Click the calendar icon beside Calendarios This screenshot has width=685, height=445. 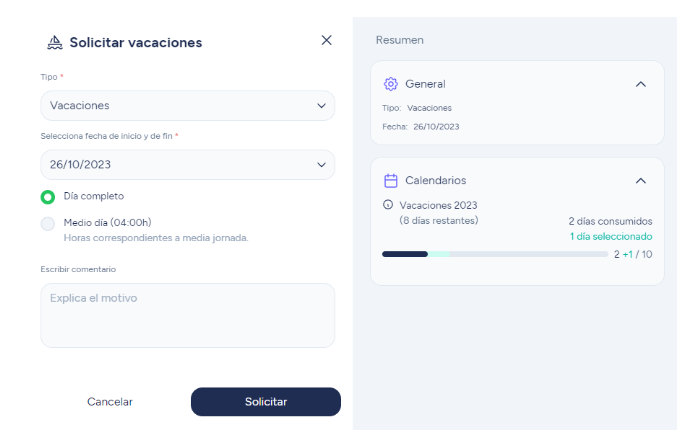click(391, 180)
